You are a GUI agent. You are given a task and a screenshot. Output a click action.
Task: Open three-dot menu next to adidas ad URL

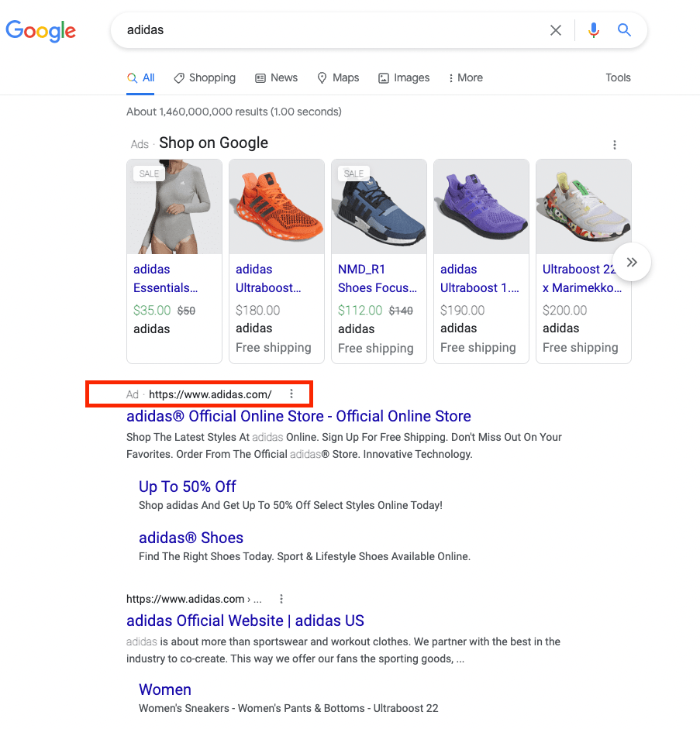click(291, 394)
